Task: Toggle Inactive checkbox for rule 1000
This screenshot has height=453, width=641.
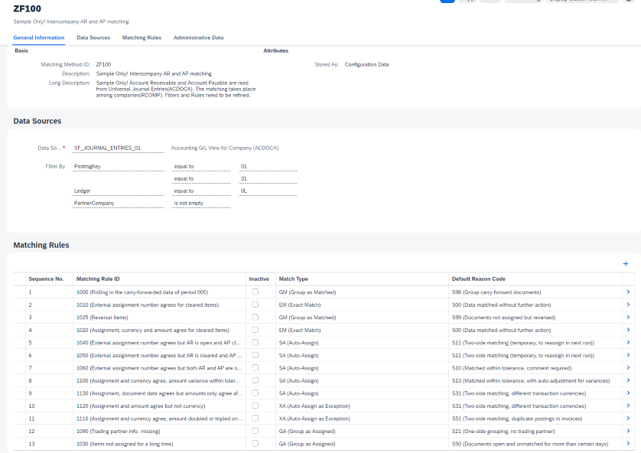Action: pyautogui.click(x=255, y=292)
